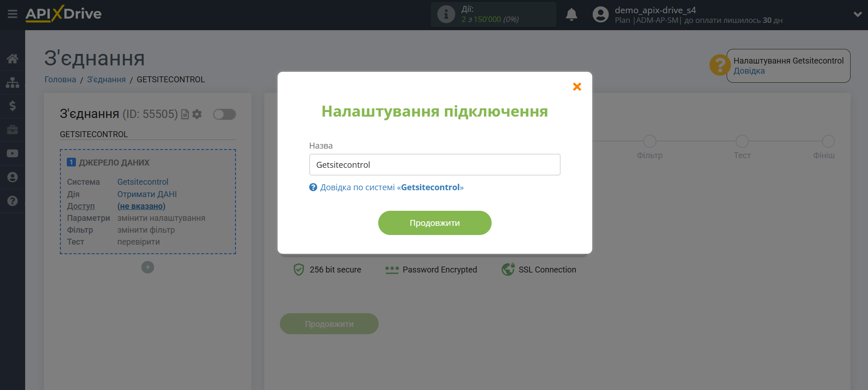Click the ДЖЕРЕЛО ДАНИХ block header

tap(108, 163)
